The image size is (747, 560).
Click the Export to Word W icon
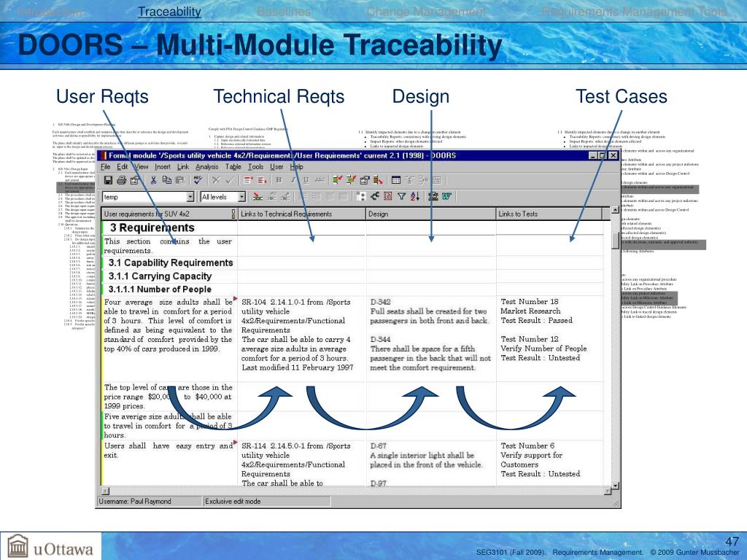coord(446,196)
